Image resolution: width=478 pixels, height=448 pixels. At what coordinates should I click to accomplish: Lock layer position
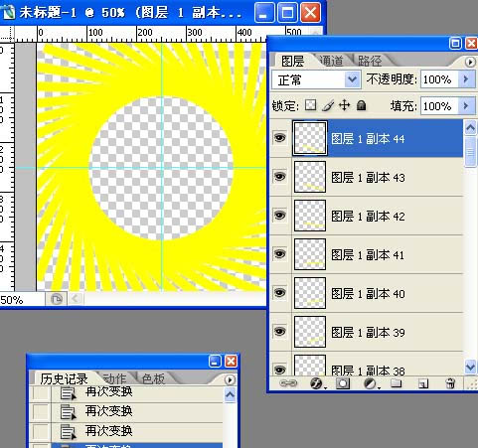[345, 105]
